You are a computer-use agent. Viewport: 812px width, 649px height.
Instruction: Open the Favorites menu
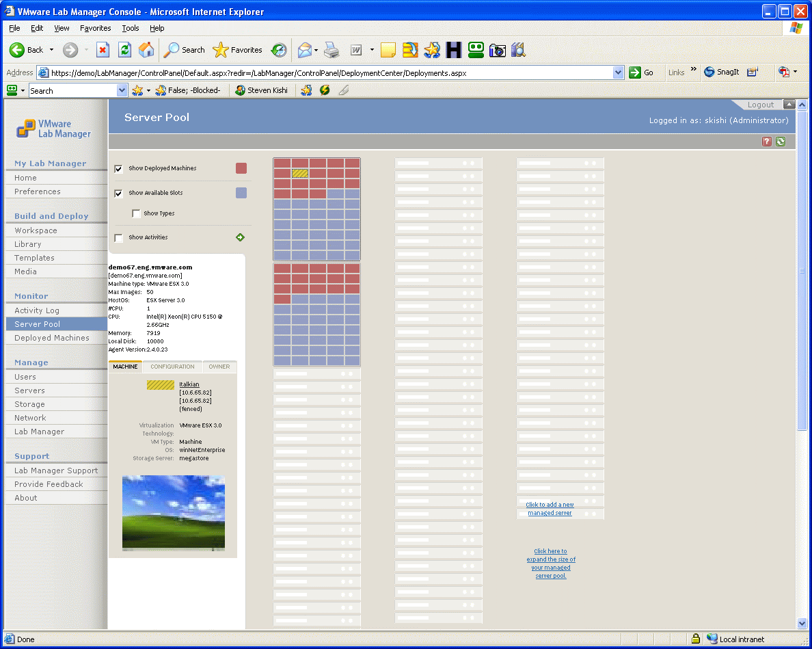pyautogui.click(x=95, y=28)
